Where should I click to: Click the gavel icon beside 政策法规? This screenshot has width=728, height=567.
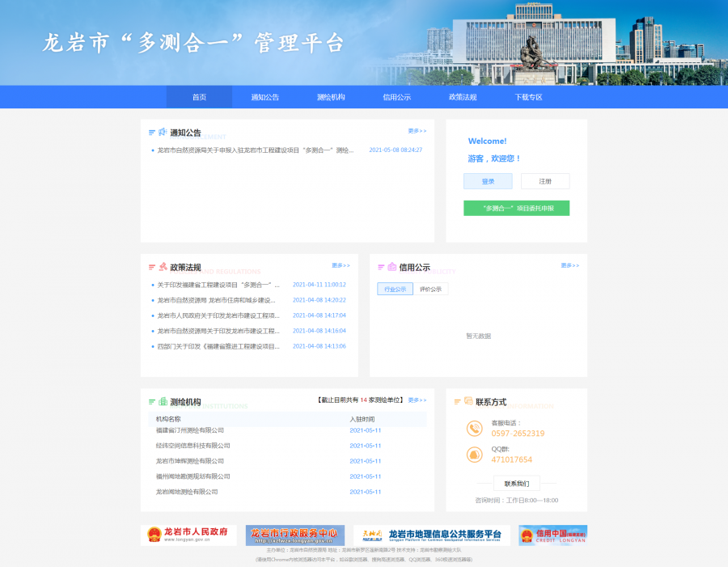[x=163, y=267]
